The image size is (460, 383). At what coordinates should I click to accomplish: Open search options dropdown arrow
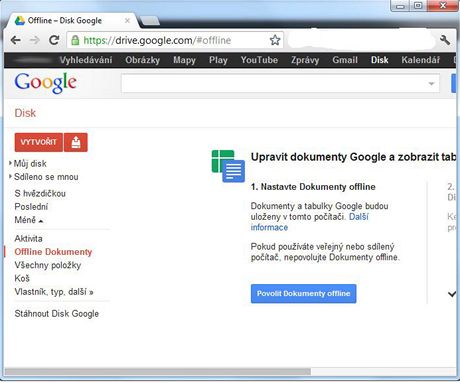(431, 83)
